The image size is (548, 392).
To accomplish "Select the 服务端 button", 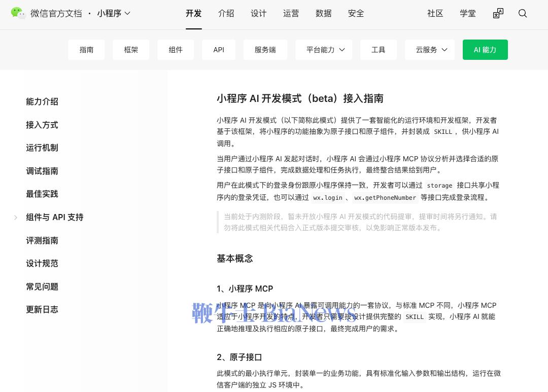I will (265, 50).
